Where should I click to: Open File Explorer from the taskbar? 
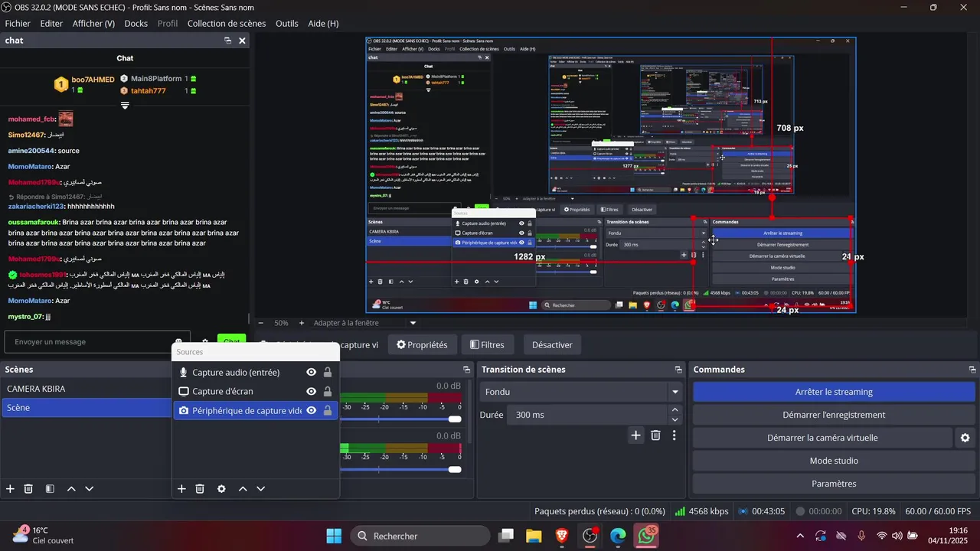click(x=534, y=536)
